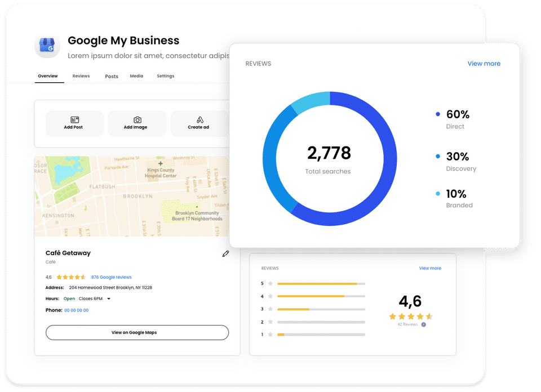541x392 pixels.
Task: Click the star icon in the 1 rating row
Action: 270,335
